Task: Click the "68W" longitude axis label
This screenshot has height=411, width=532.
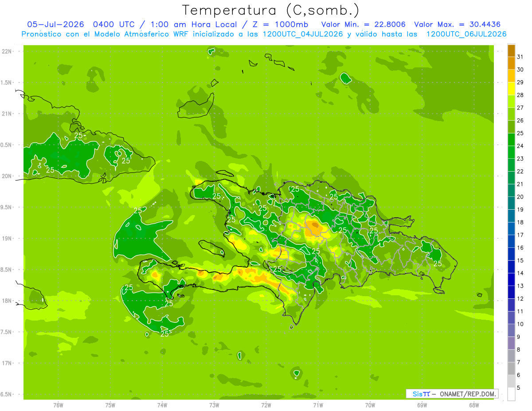Action: (474, 405)
